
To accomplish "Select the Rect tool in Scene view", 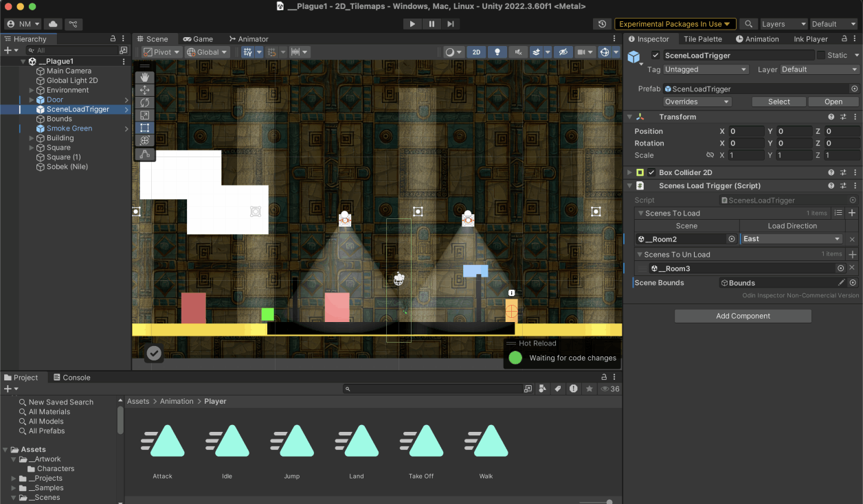I will (x=145, y=128).
